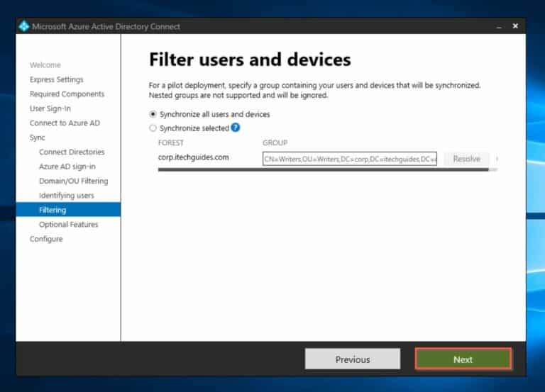Click the GROUP column header
545x392 pixels.
[275, 142]
